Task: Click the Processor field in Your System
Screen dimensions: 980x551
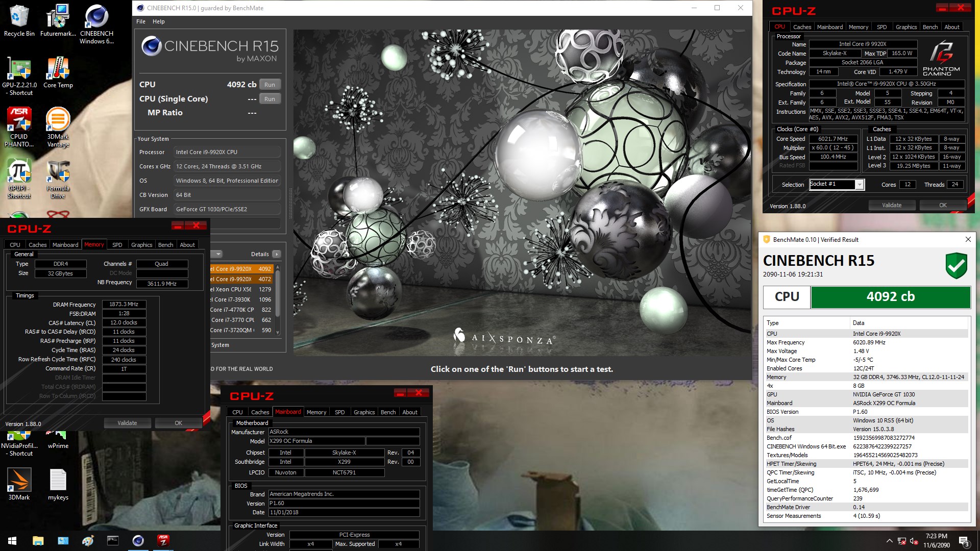Action: (227, 152)
